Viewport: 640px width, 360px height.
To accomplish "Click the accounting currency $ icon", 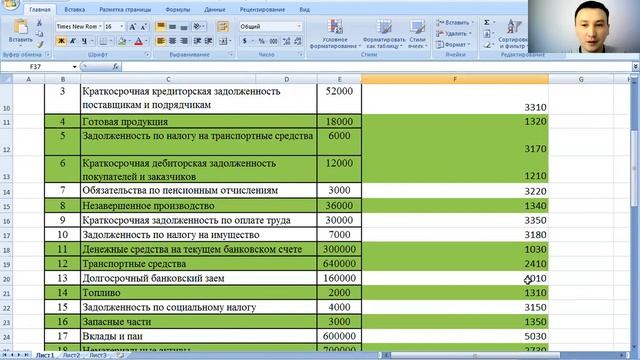I will [x=244, y=41].
